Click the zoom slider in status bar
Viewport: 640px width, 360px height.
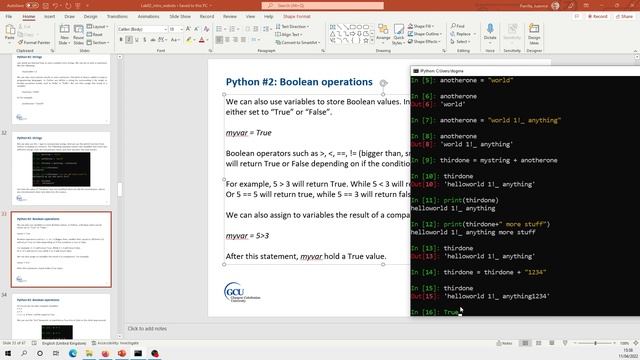pyautogui.click(x=596, y=343)
